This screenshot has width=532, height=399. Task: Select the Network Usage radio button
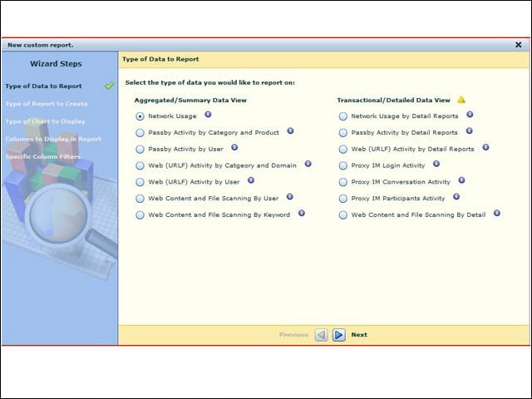140,116
